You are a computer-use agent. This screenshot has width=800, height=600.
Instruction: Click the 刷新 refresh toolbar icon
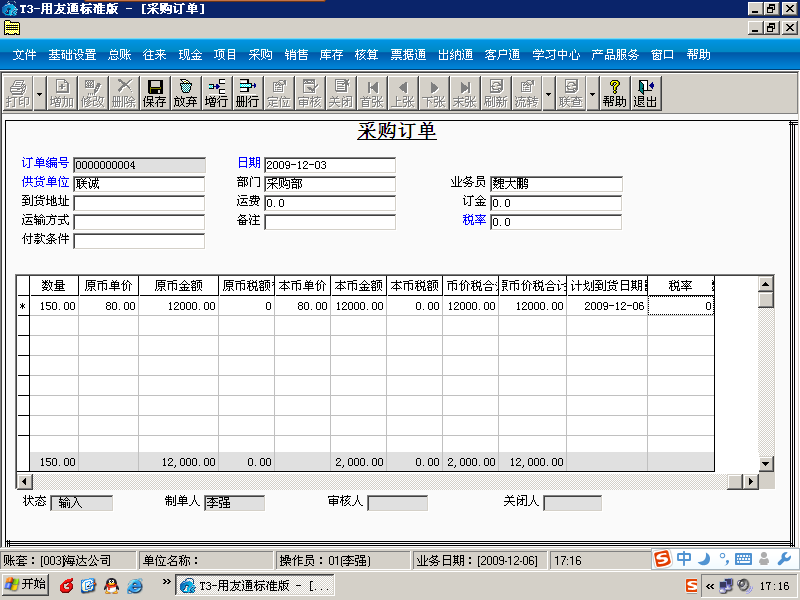click(496, 93)
